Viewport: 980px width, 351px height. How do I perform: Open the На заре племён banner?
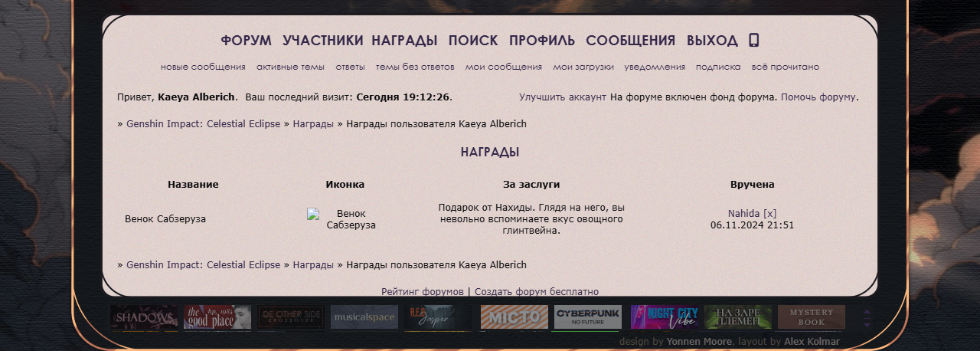pyautogui.click(x=738, y=317)
